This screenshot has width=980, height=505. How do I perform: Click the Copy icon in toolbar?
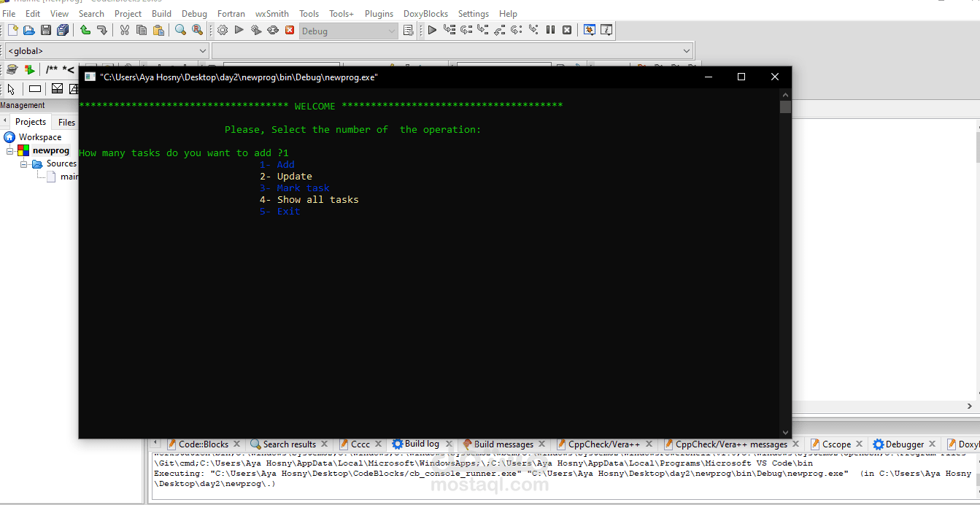coord(142,30)
